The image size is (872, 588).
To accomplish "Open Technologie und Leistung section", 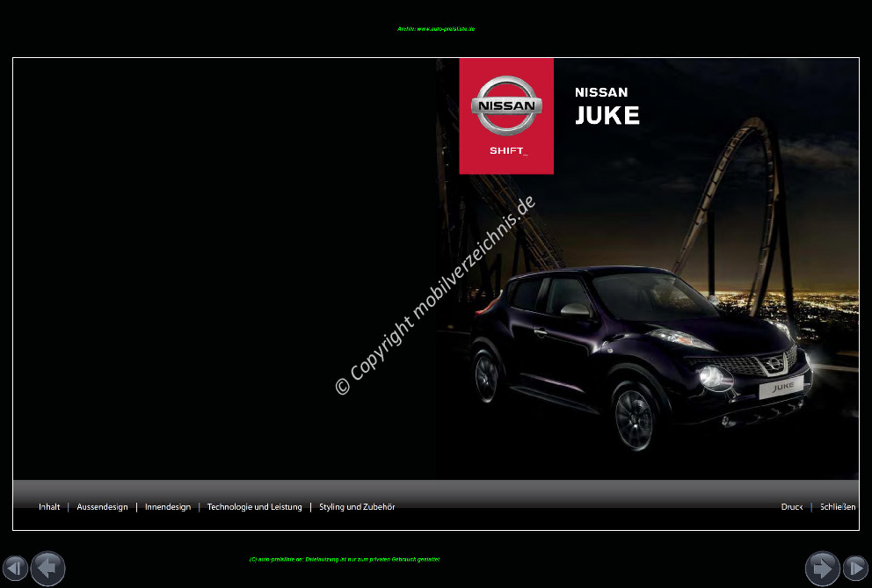I will 255,507.
